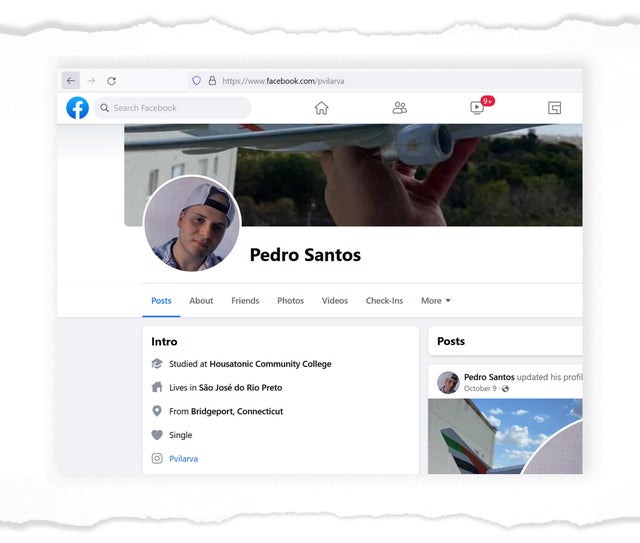This screenshot has width=640, height=543.
Task: Click the padlock site security icon
Action: coord(211,81)
